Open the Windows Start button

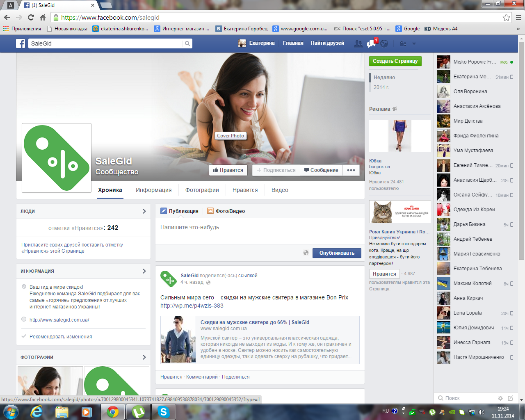(x=11, y=411)
